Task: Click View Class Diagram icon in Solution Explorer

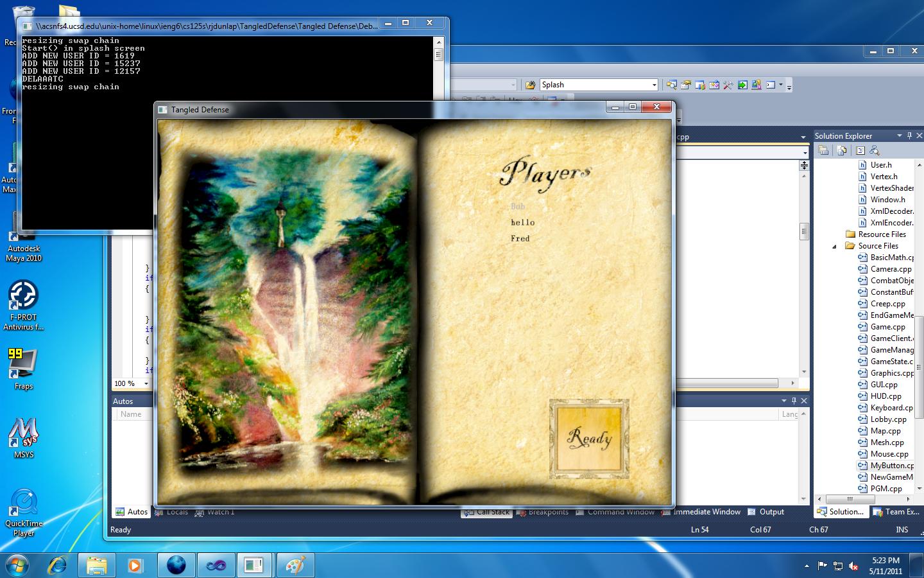Action: (x=874, y=150)
